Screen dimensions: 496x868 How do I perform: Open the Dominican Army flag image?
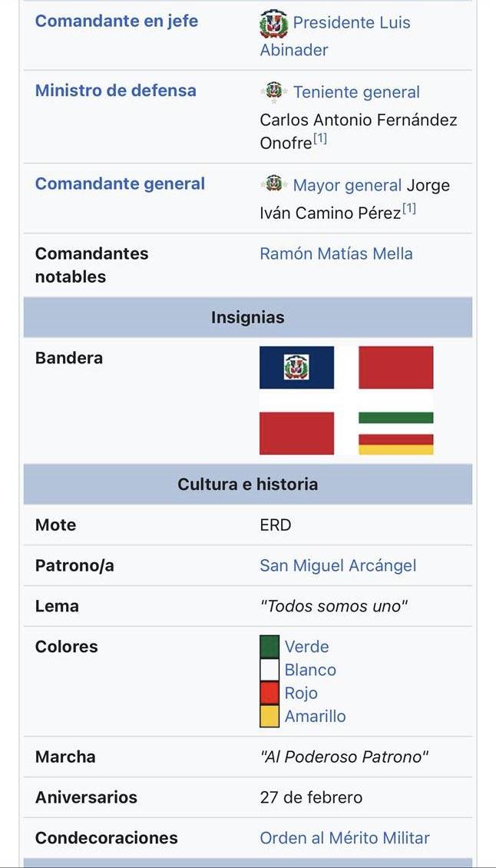[346, 400]
